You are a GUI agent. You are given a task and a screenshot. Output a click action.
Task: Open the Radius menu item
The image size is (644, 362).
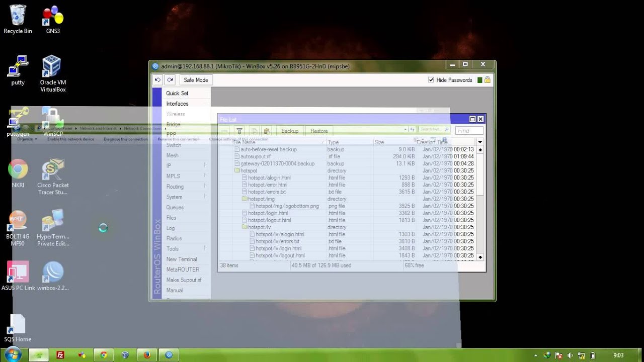(186, 238)
